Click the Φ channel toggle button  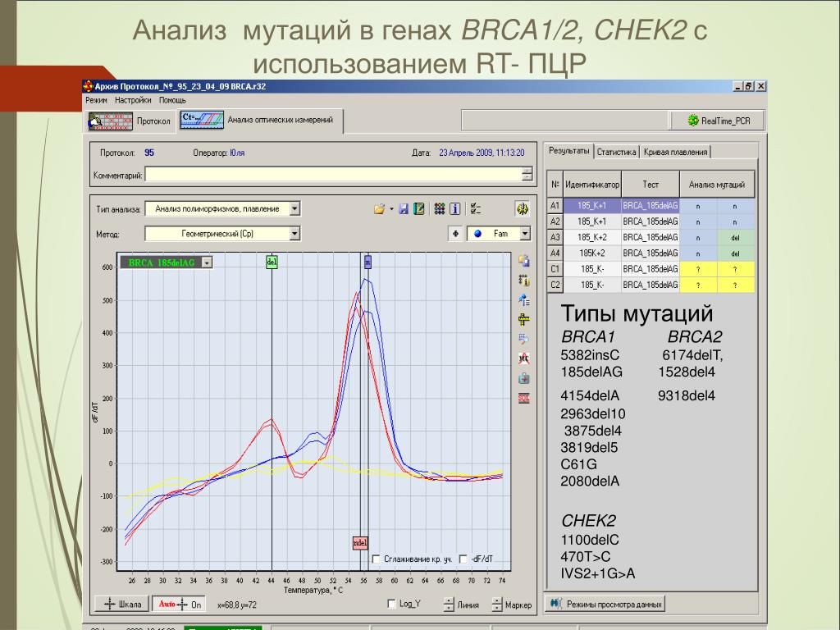coord(455,234)
